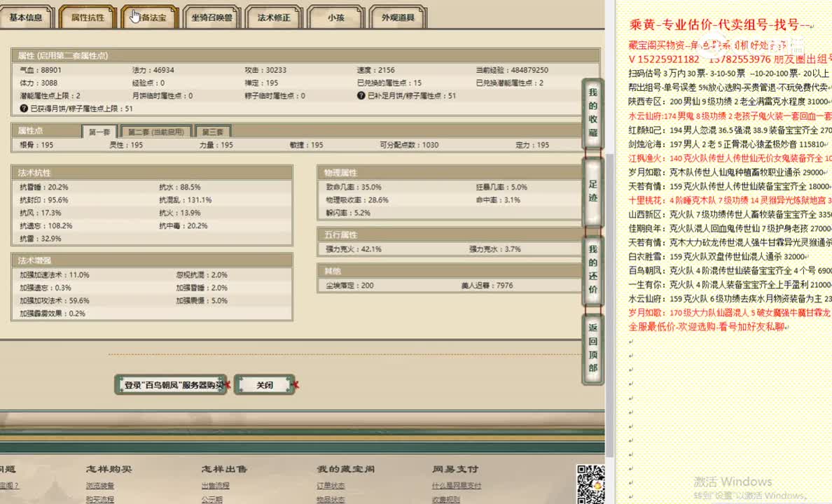The width and height of the screenshot is (832, 504).
Task: Click the 物理吸收率：28.6% entry
Action: (x=357, y=200)
